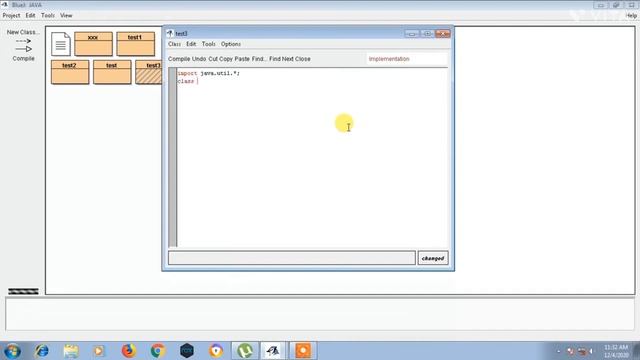Open Windows Explorer from the taskbar
The height and width of the screenshot is (360, 640).
[x=71, y=351]
